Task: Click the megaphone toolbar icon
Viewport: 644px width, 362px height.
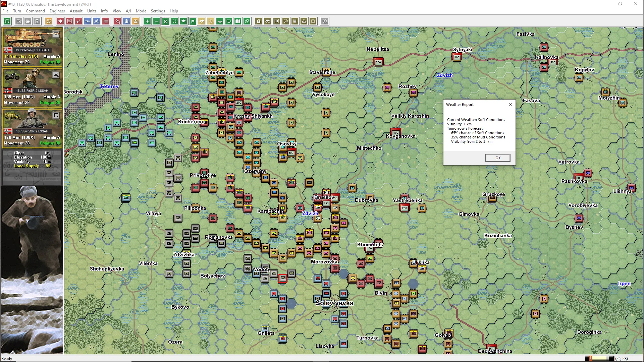Action: pyautogui.click(x=202, y=21)
